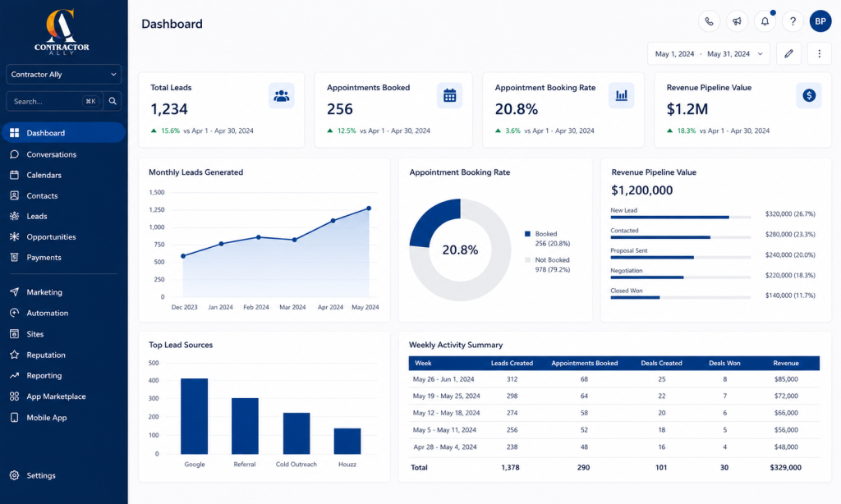This screenshot has width=841, height=504.
Task: Open the three-dot more options menu
Action: [819, 53]
